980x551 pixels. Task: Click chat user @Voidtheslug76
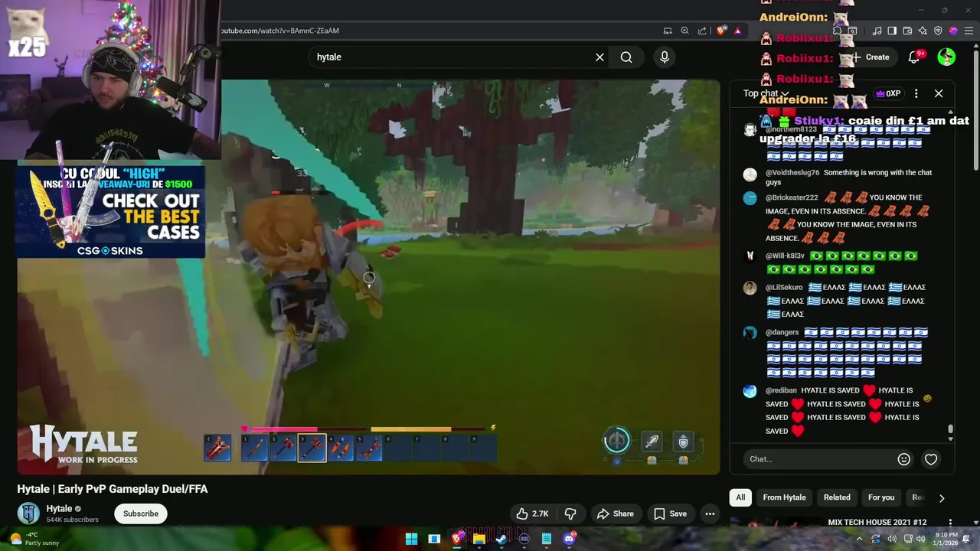point(792,173)
